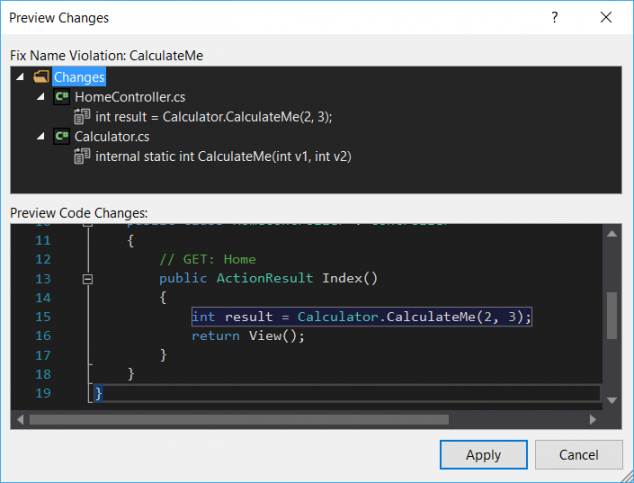This screenshot has width=634, height=483.
Task: Click the highlighted code on line 15
Action: pos(361,316)
